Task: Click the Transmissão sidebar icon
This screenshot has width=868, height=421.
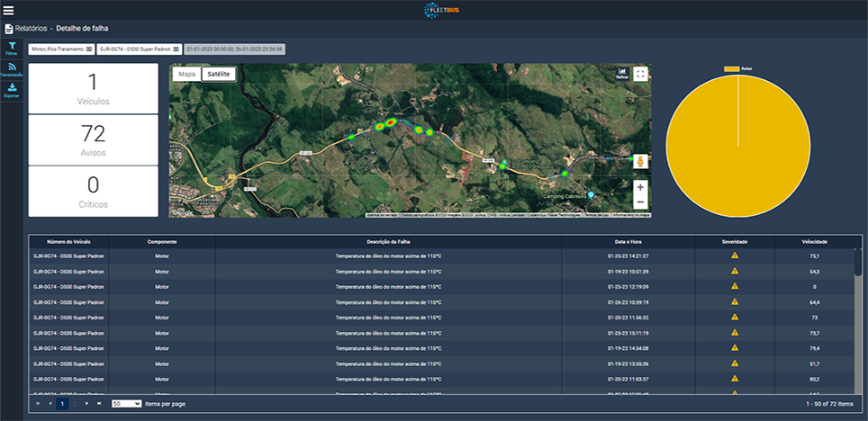Action: tap(12, 68)
